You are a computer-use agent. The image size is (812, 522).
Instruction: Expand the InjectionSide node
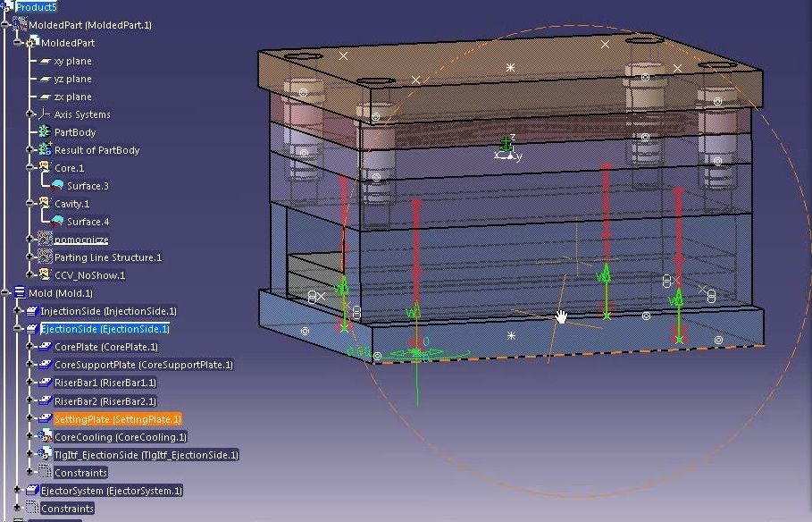(18, 311)
